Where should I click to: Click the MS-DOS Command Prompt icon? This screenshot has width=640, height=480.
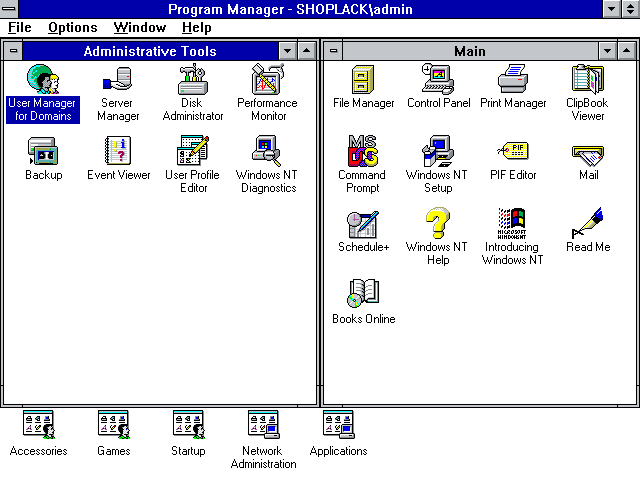point(363,151)
